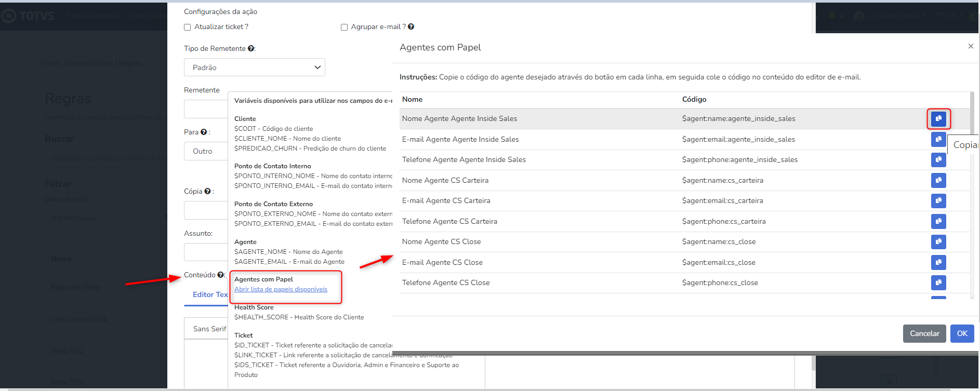Copy the E-mail Agente CS Close code
980x391 pixels.
[938, 262]
